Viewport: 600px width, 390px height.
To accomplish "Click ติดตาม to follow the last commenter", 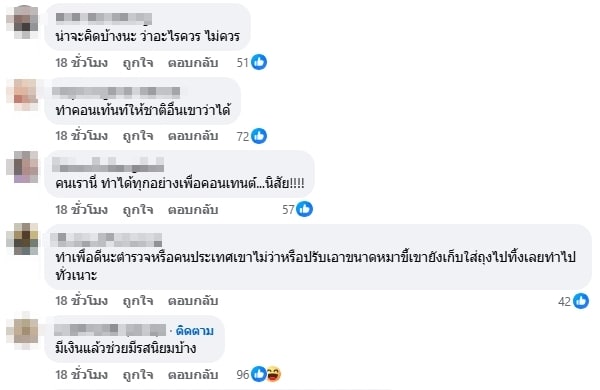I will tap(194, 331).
